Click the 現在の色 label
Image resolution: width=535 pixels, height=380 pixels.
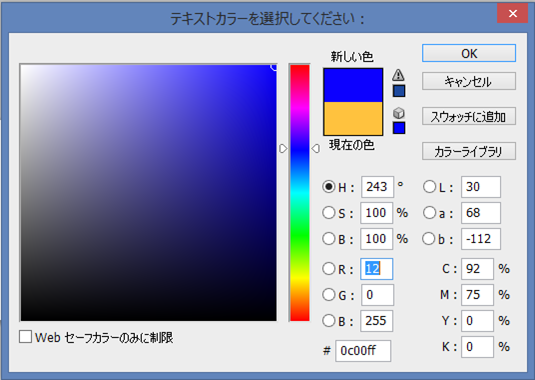(x=351, y=145)
